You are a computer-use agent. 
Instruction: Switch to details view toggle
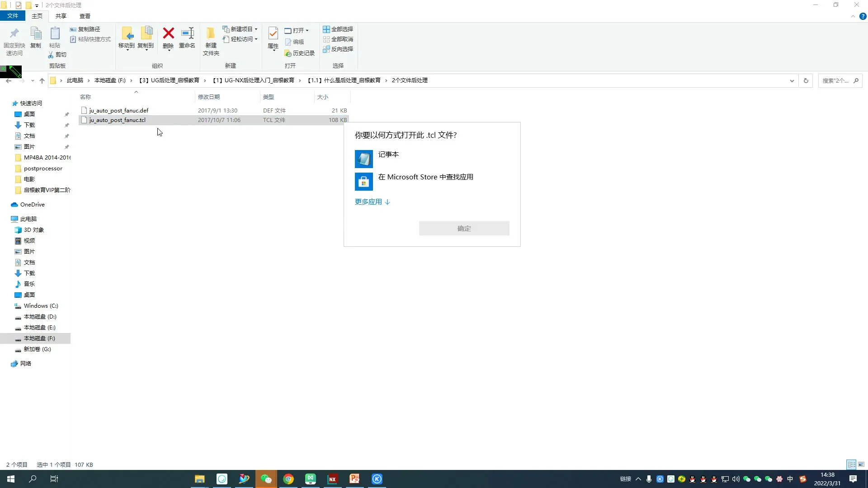851,465
